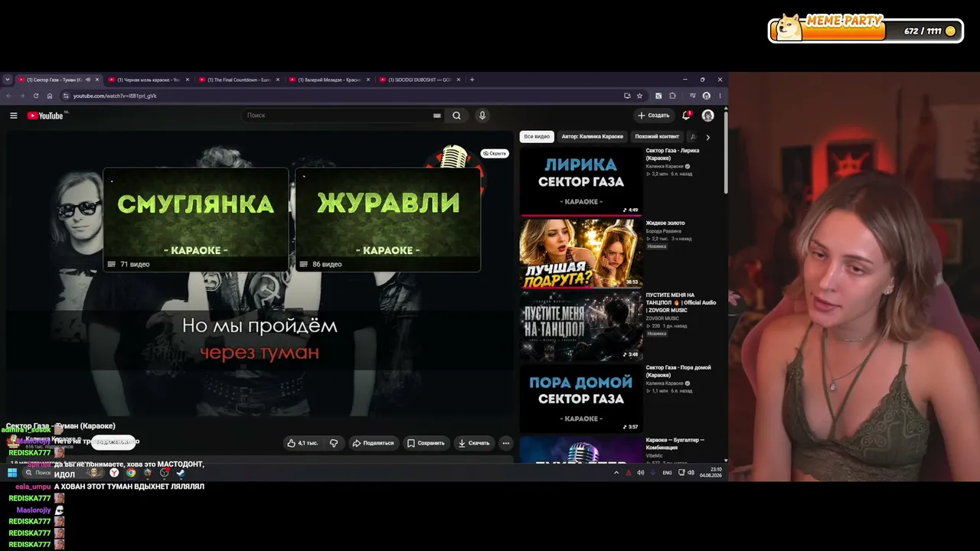This screenshot has width=980, height=551.
Task: Switch to SIDODGI DUBOSHIT browser tab
Action: (420, 80)
